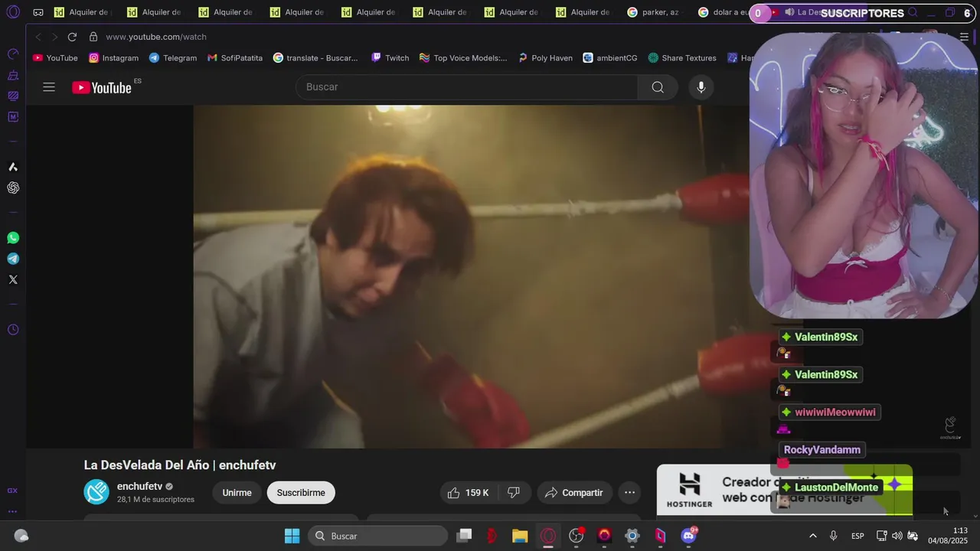Screen dimensions: 980x551
Task: Open the Instagram bookmark
Action: pyautogui.click(x=113, y=58)
